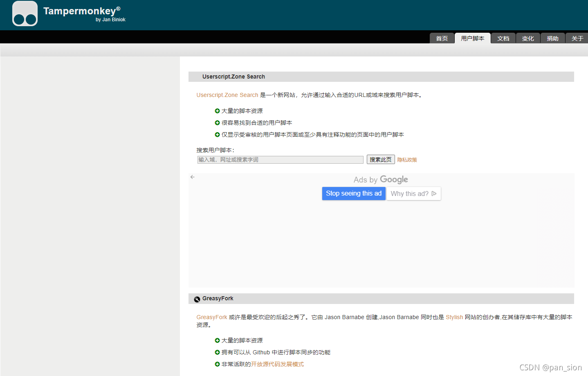This screenshot has width=588, height=376.
Task: Click plus icon beside 仅显示受审核的用户脚本页面
Action: pos(218,135)
